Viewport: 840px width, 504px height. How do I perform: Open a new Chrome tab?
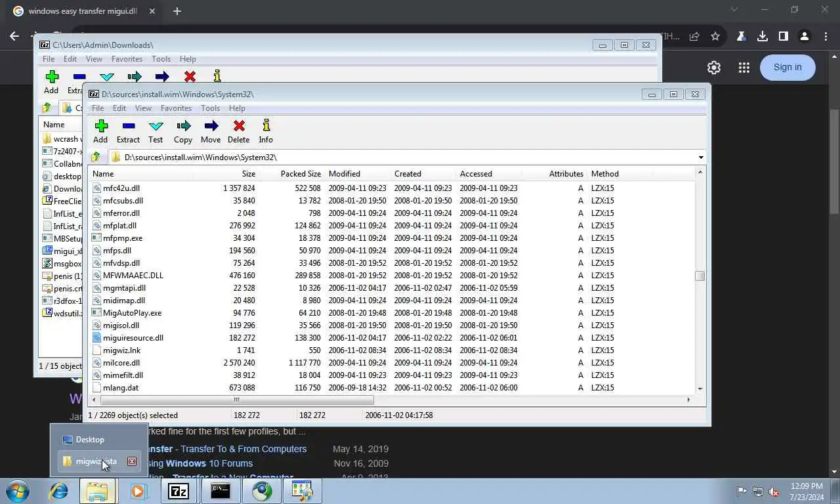pos(177,11)
